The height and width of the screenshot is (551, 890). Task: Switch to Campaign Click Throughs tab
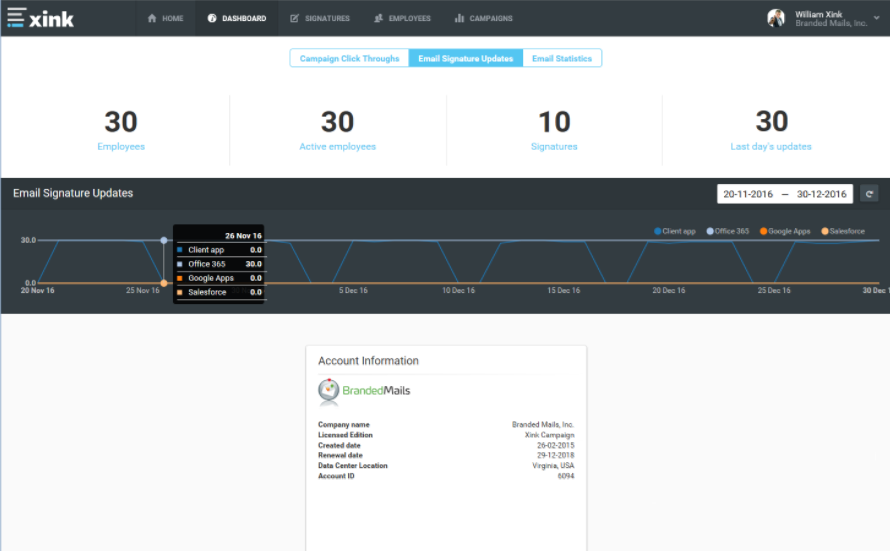pos(349,58)
